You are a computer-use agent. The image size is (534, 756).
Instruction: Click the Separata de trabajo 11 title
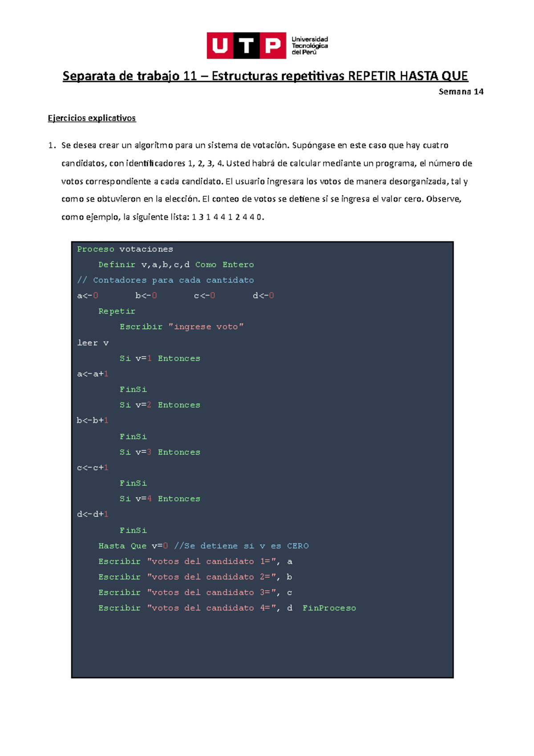click(265, 76)
